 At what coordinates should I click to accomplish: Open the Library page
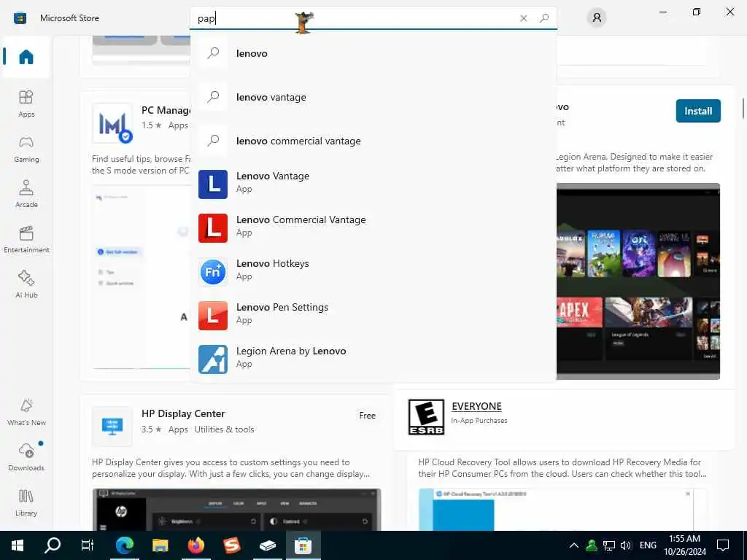pyautogui.click(x=26, y=502)
